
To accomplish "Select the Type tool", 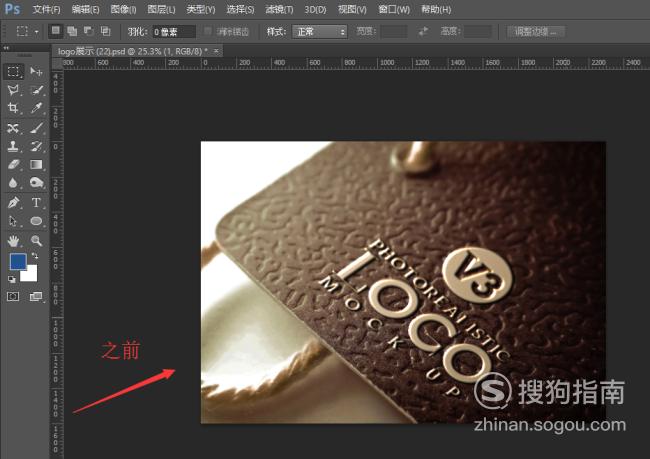I will (36, 203).
